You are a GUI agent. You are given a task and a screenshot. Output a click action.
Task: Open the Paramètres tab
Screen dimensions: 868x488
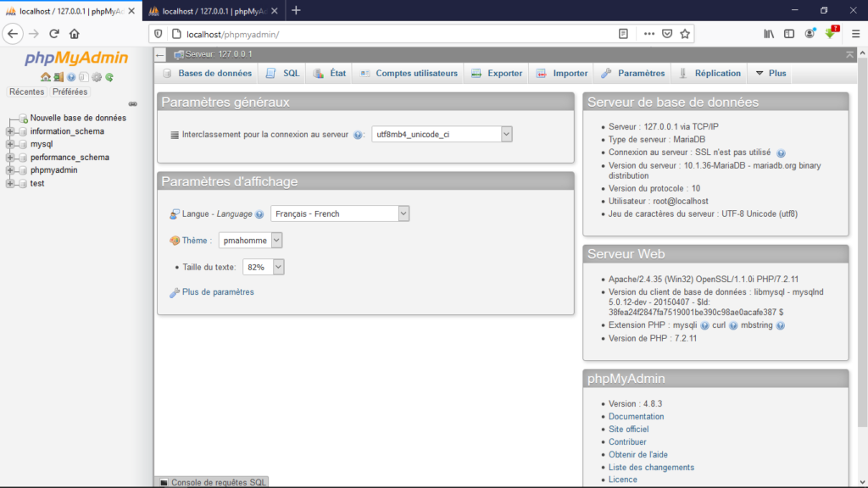pos(632,73)
